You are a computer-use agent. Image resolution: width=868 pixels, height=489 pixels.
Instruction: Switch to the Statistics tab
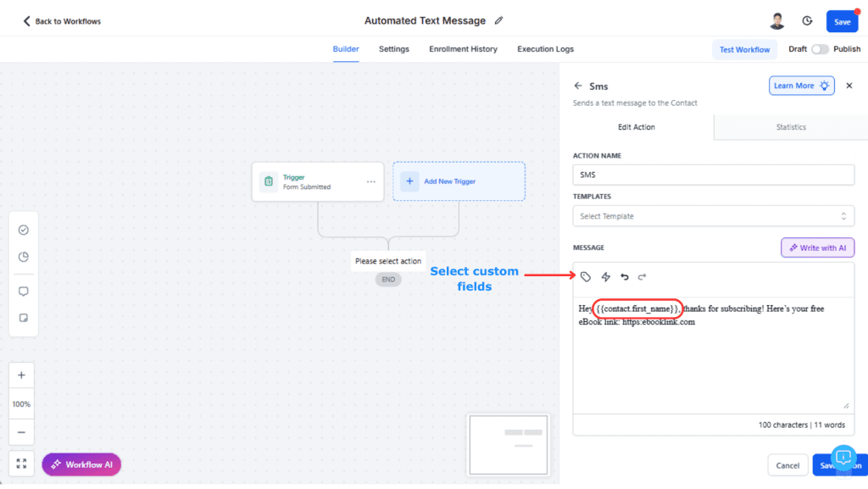(791, 127)
